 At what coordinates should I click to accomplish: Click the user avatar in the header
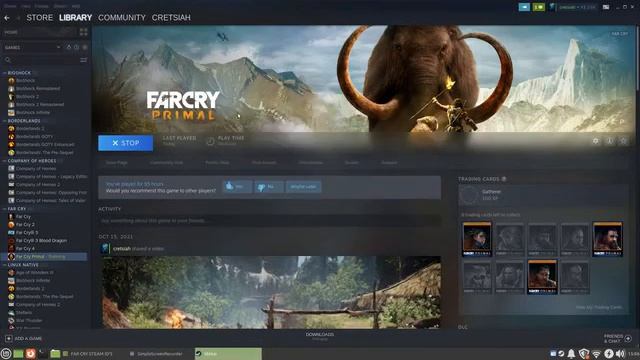pyautogui.click(x=553, y=7)
